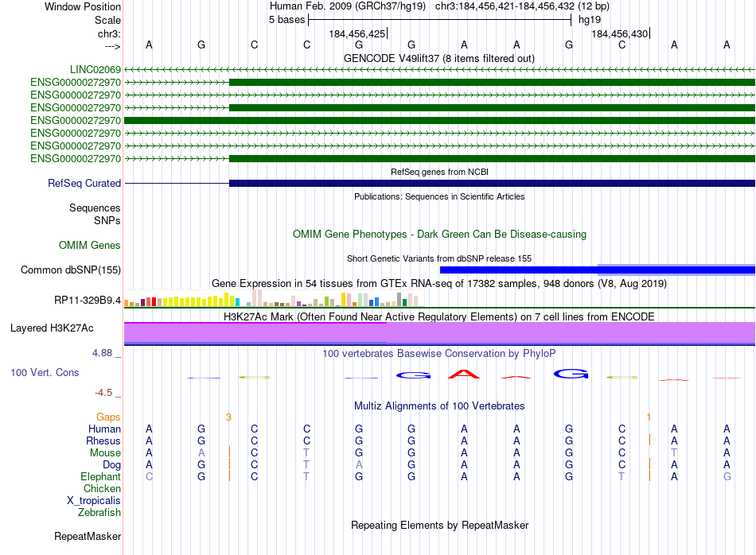Click the RP11-329B9.4 GTEx label

88,300
